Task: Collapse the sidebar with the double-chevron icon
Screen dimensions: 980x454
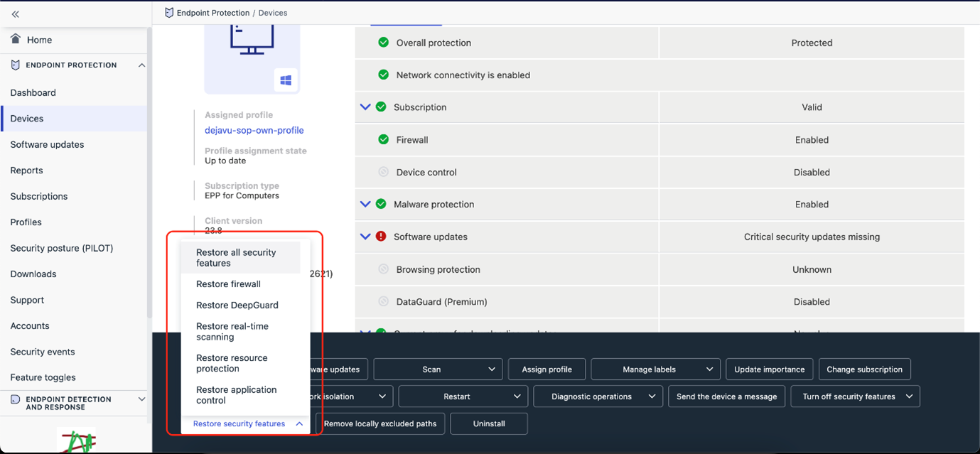Action: [16, 14]
